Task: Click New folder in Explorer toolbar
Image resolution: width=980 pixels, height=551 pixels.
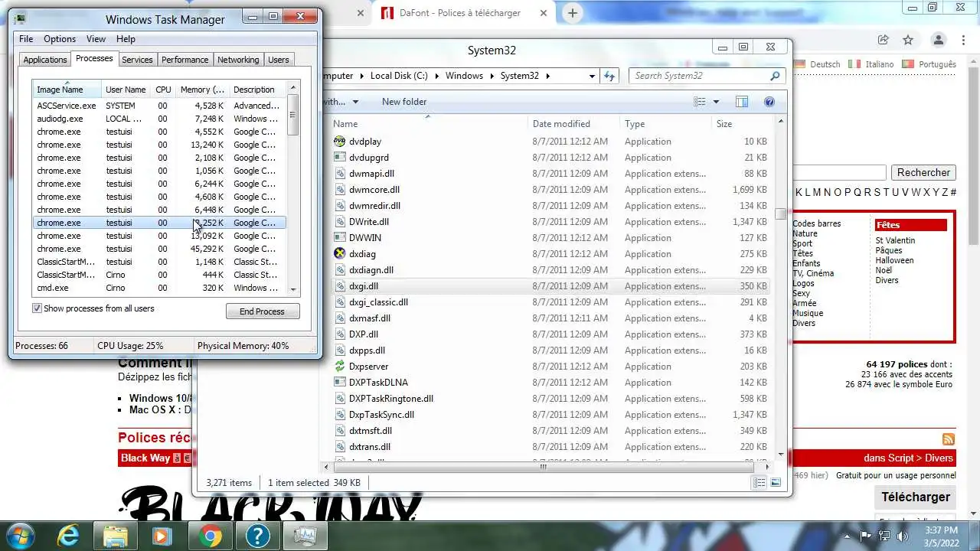Action: click(x=404, y=102)
